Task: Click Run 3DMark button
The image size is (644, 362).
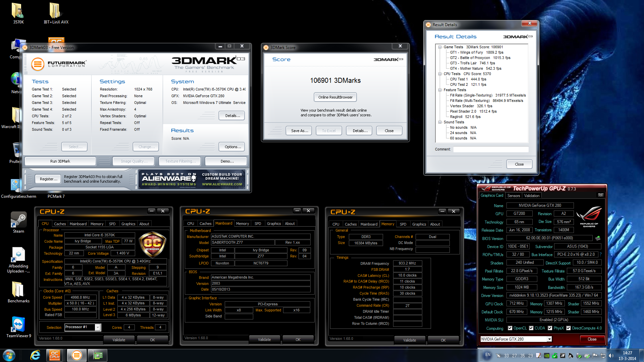Action: 60,161
